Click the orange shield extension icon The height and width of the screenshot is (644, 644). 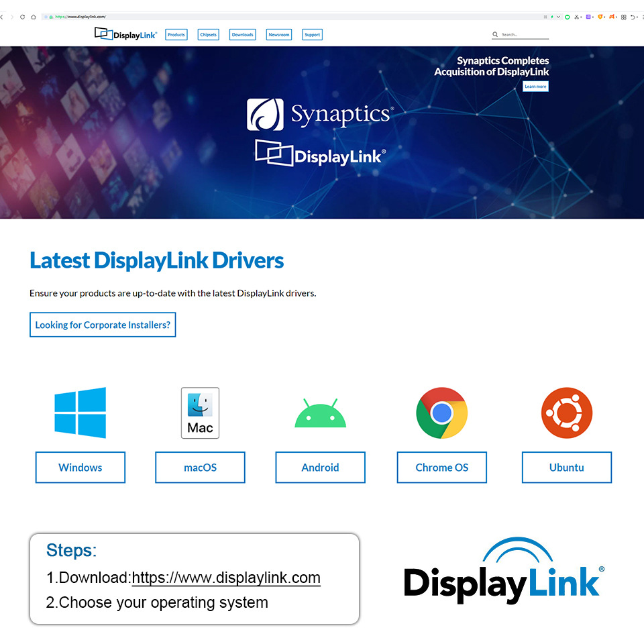click(x=600, y=17)
